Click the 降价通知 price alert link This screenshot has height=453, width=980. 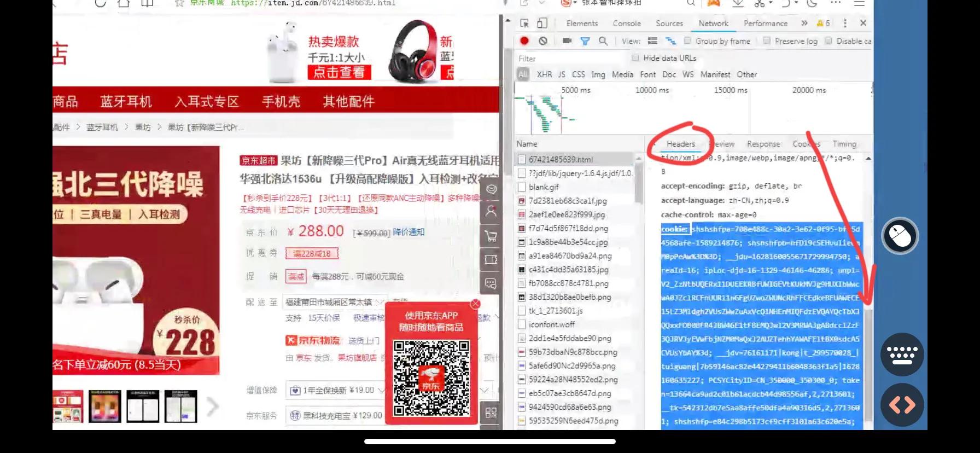tap(409, 232)
